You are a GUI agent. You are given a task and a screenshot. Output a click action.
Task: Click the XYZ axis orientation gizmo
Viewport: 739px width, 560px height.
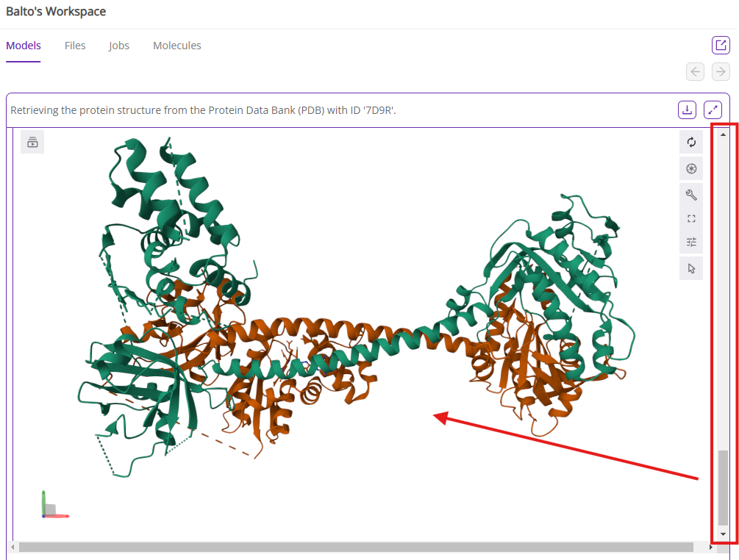[53, 506]
